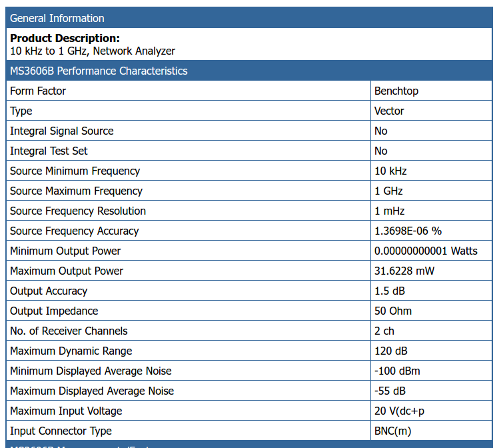Select the Output Accuracy label

pyautogui.click(x=49, y=291)
